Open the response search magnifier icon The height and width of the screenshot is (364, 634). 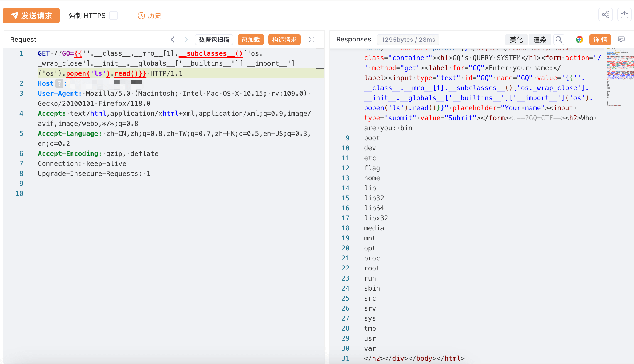(x=559, y=40)
